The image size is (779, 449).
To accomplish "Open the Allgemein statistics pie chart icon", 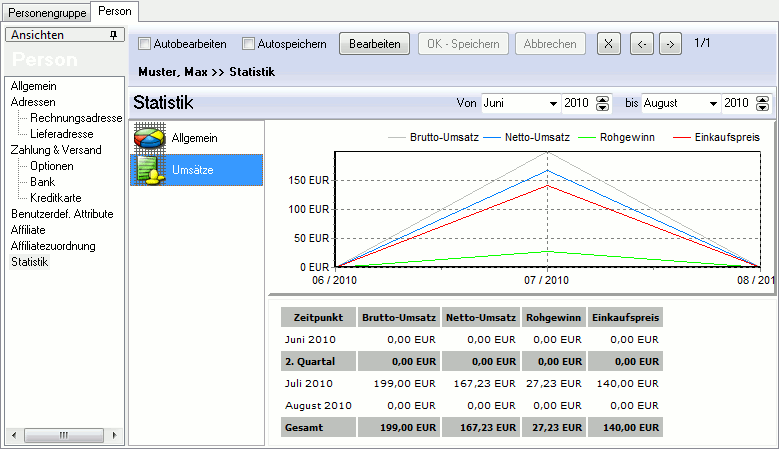I will click(150, 138).
